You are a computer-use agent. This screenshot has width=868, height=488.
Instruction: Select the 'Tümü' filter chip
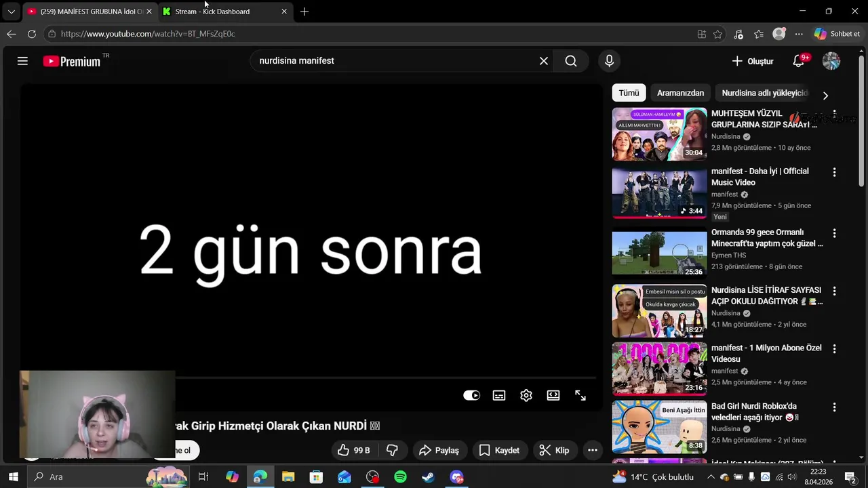click(629, 93)
